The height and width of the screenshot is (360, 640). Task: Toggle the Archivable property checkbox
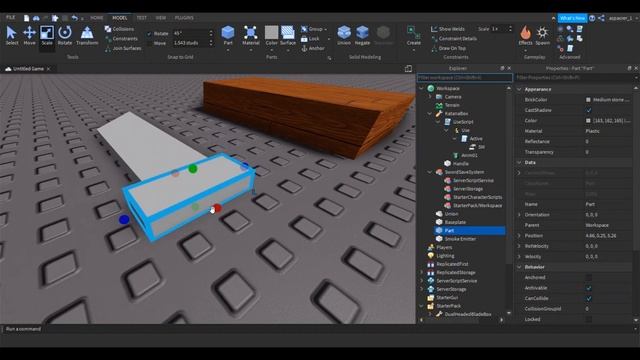tap(589, 288)
